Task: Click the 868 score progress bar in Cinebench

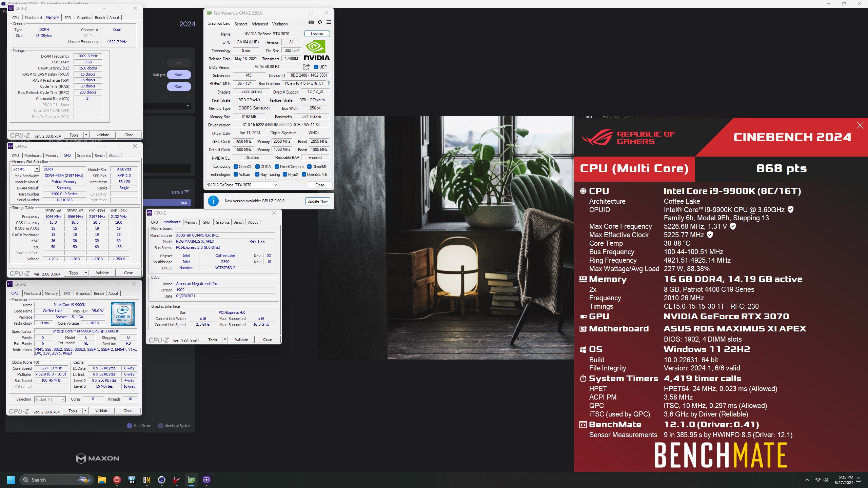Action: tap(167, 203)
